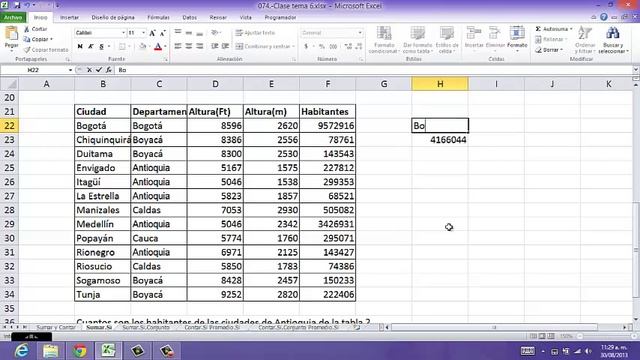
Task: Increase font size with large A
Action: coord(152,33)
